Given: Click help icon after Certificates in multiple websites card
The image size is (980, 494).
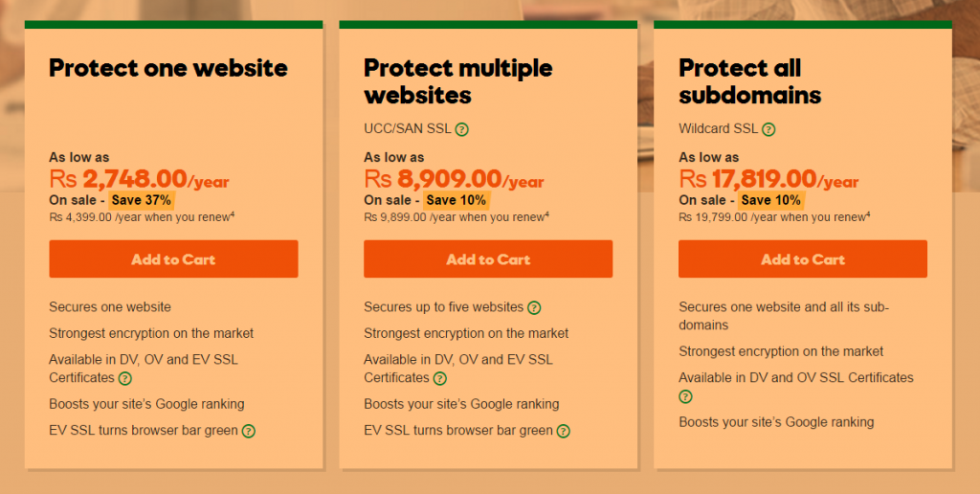Looking at the screenshot, I should coord(440,378).
